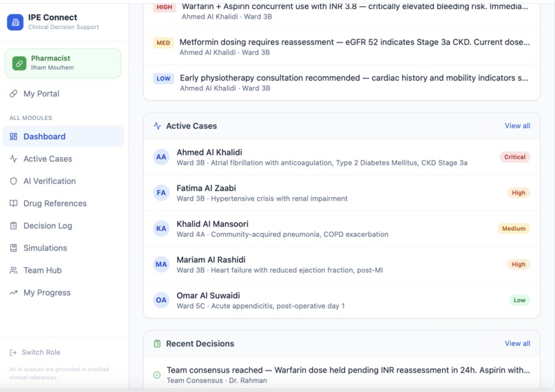Viewport: 555px width, 392px height.
Task: Open Mariam Al Rashidi case name
Action: pyautogui.click(x=211, y=260)
